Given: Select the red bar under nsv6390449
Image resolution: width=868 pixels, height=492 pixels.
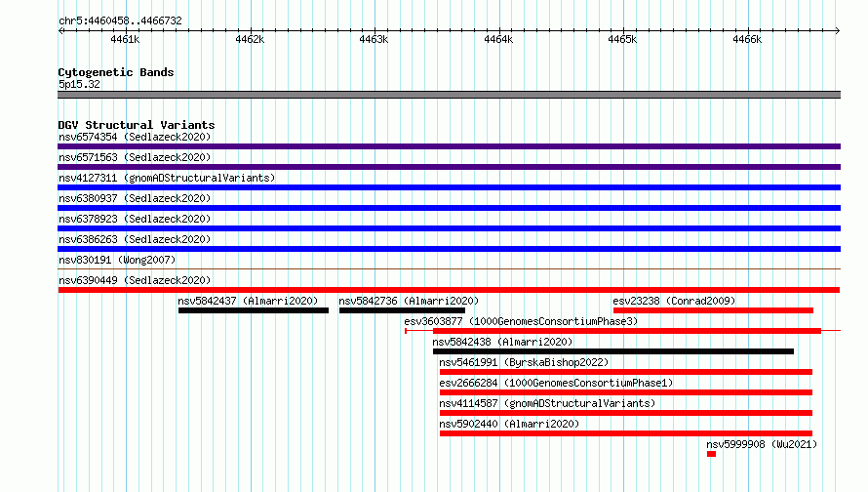Looking at the screenshot, I should click(449, 290).
